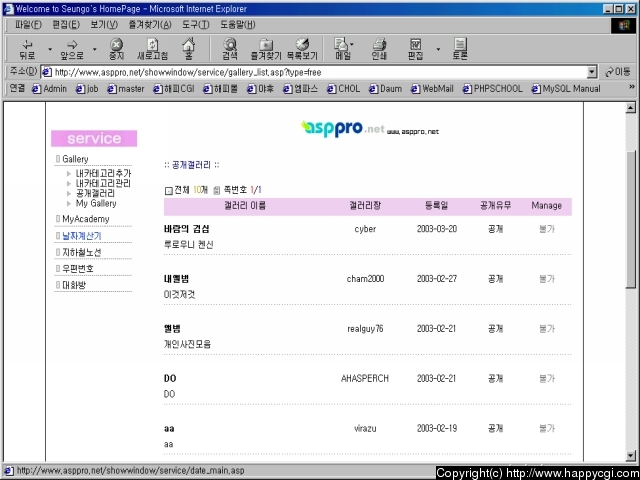Click the Forward (앞으로) toolbar button
This screenshot has width=640, height=480.
[72, 49]
